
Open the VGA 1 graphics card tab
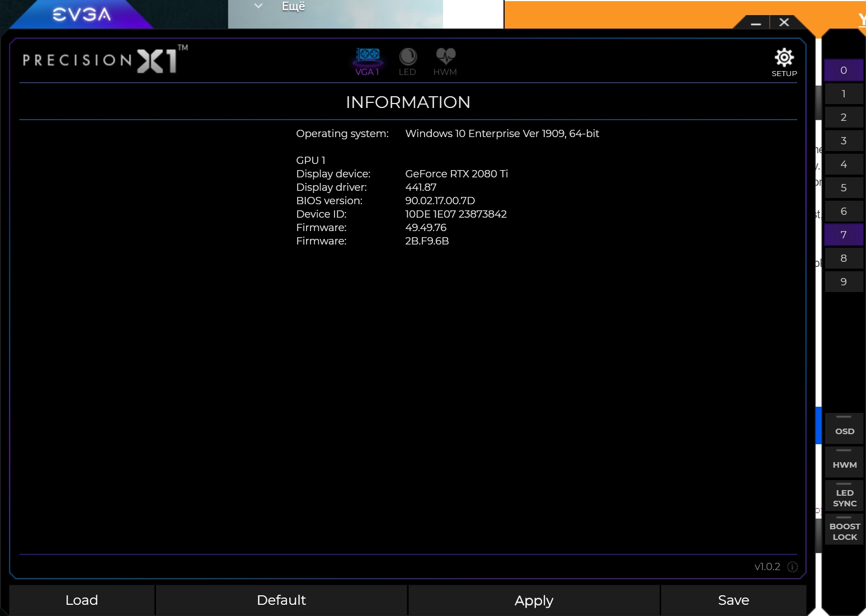coord(368,62)
